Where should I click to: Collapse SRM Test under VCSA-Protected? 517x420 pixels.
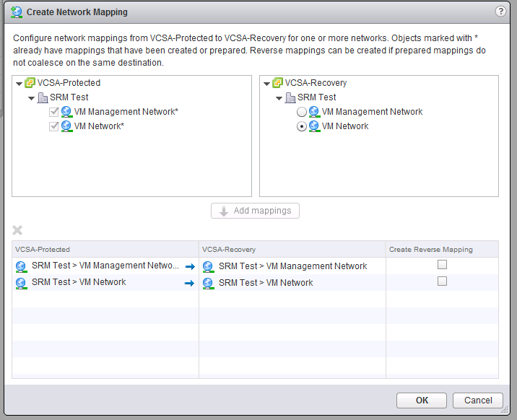point(32,98)
